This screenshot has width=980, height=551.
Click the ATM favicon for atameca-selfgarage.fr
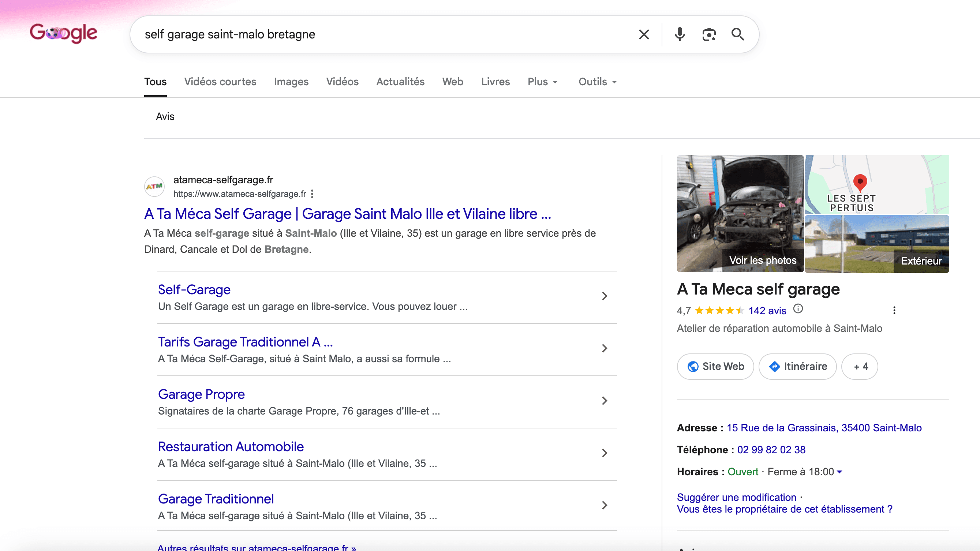pos(154,186)
